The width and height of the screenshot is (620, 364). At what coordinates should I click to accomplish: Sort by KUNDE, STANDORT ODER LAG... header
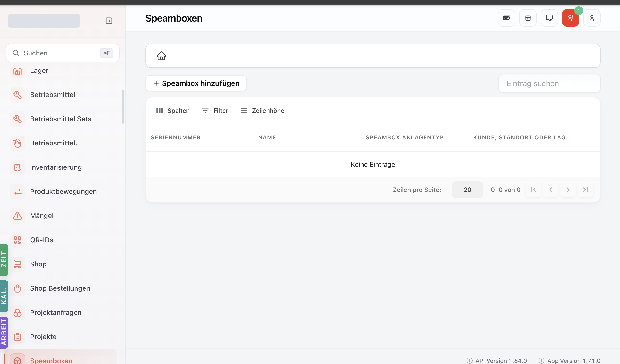point(522,137)
